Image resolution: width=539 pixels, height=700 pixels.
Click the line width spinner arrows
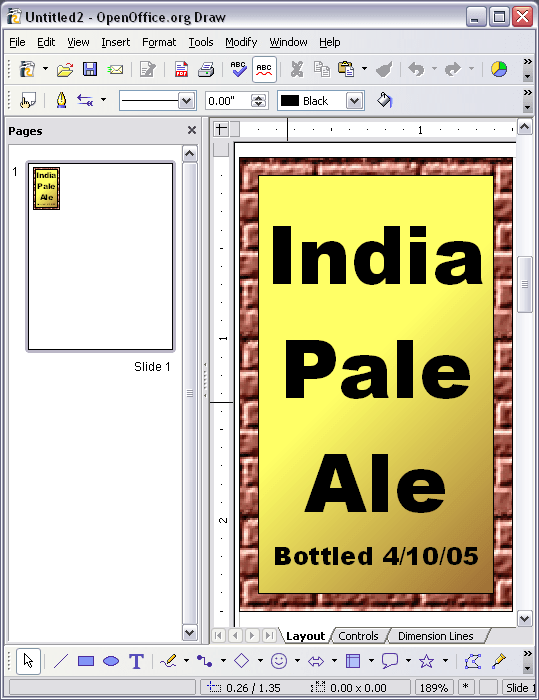click(259, 100)
